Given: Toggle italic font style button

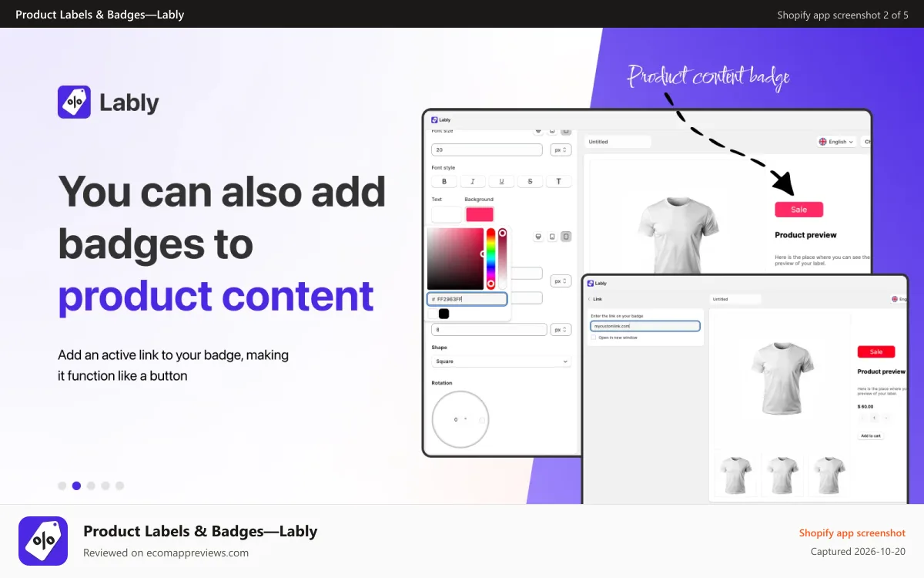Looking at the screenshot, I should coord(472,181).
